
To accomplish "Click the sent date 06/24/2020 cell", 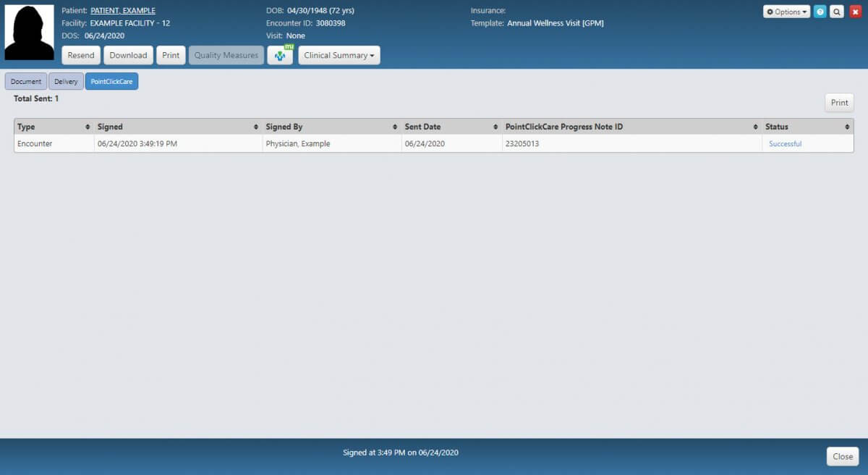I will (451, 143).
